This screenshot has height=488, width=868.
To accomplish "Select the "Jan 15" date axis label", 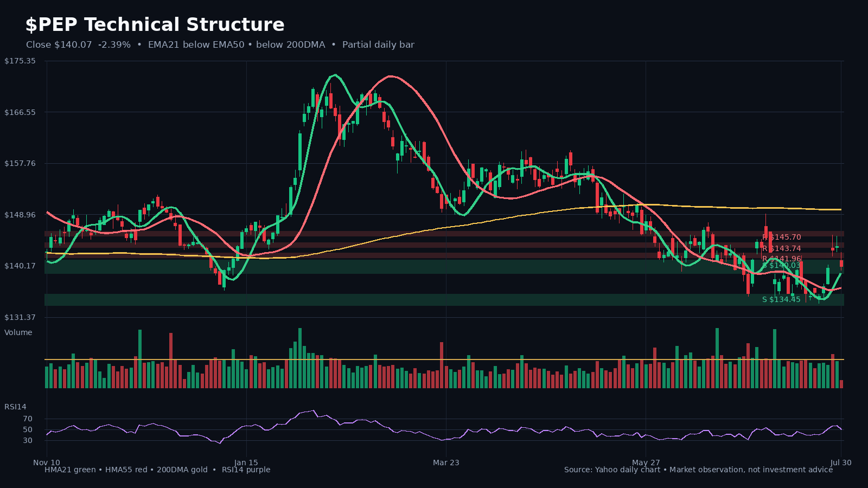I will click(x=246, y=463).
